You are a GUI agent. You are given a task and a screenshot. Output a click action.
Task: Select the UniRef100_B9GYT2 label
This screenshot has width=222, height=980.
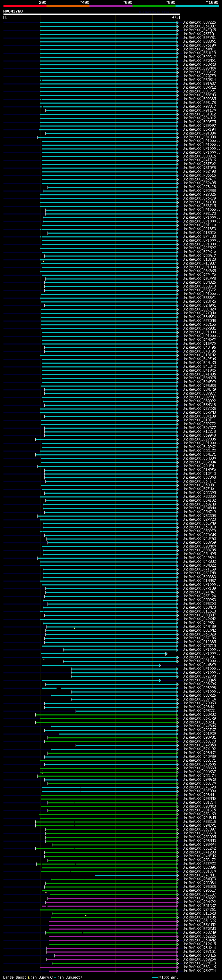point(199,72)
